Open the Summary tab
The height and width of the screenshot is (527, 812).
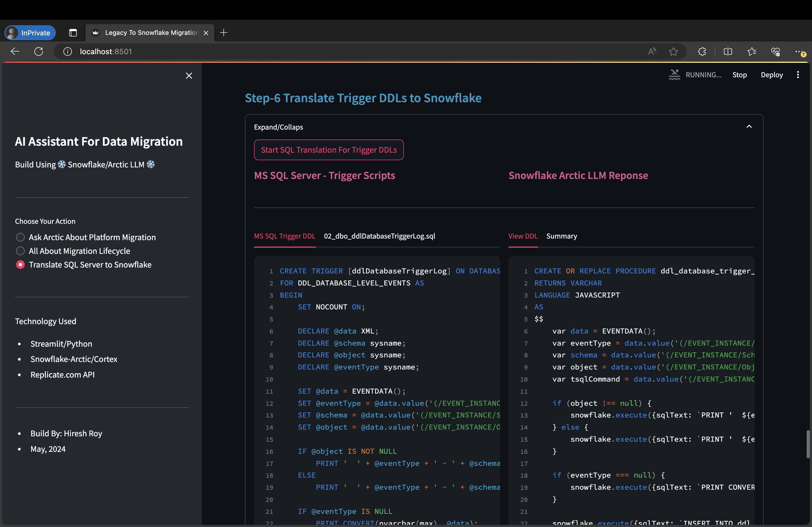pyautogui.click(x=561, y=236)
